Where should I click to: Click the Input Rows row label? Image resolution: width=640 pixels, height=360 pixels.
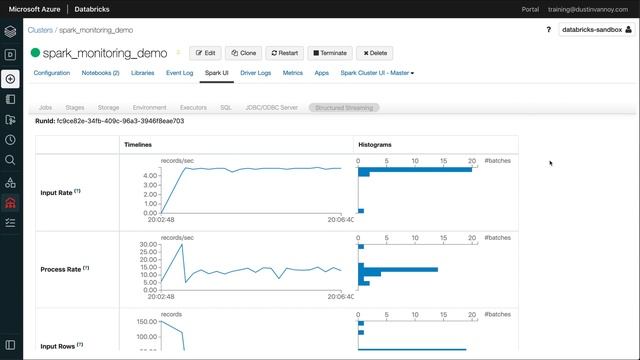(x=58, y=346)
